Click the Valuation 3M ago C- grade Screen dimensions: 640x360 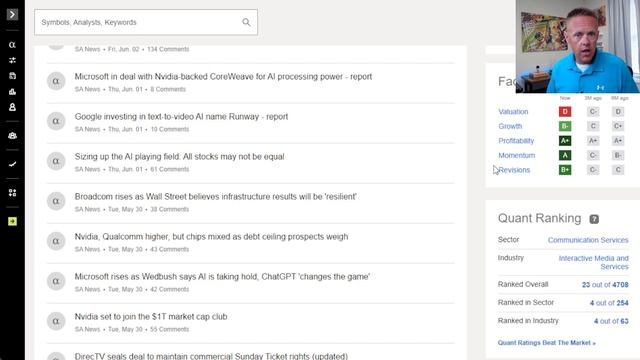click(x=593, y=111)
